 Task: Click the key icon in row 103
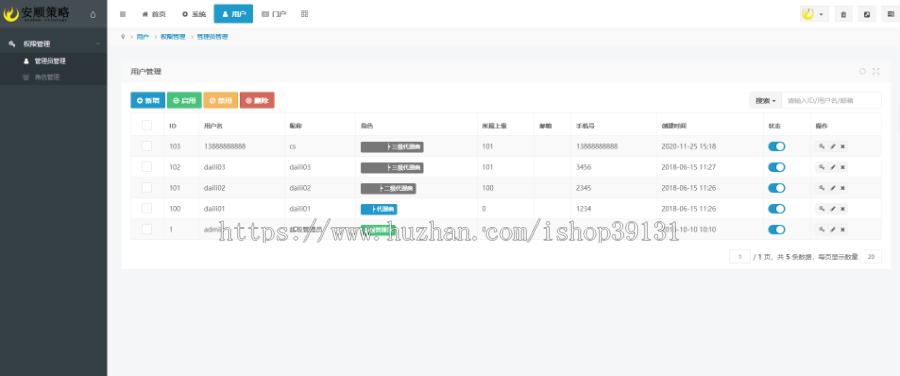click(x=821, y=146)
